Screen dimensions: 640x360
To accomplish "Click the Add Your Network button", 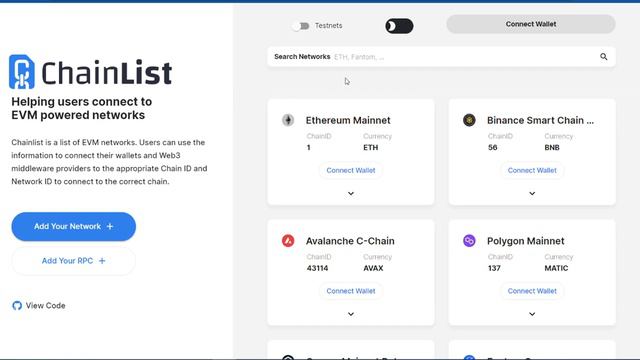I will tap(73, 227).
